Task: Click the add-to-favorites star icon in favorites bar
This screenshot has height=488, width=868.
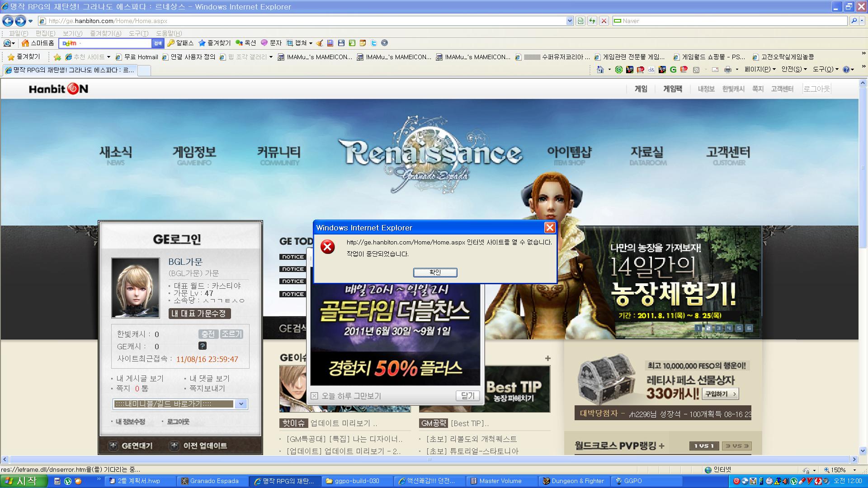Action: (x=57, y=57)
